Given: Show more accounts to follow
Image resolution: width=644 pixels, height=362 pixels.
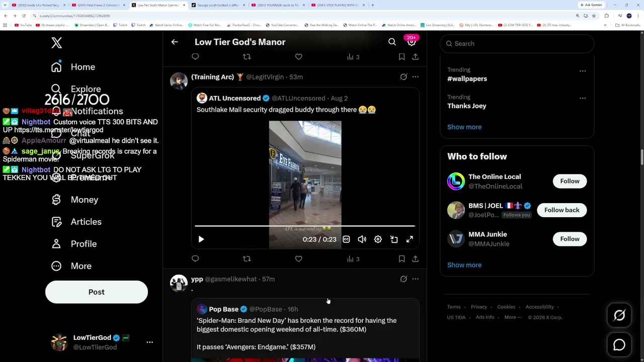Looking at the screenshot, I should (464, 265).
